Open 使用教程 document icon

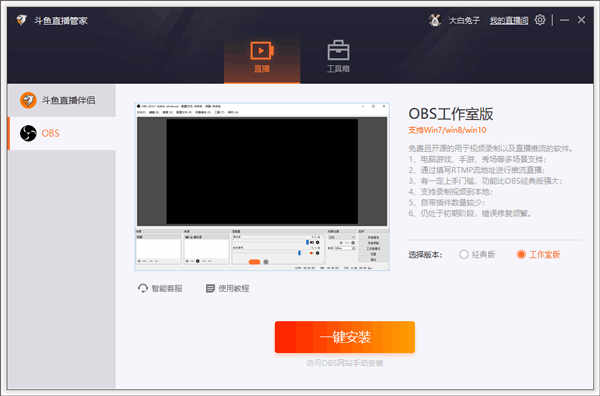(210, 288)
